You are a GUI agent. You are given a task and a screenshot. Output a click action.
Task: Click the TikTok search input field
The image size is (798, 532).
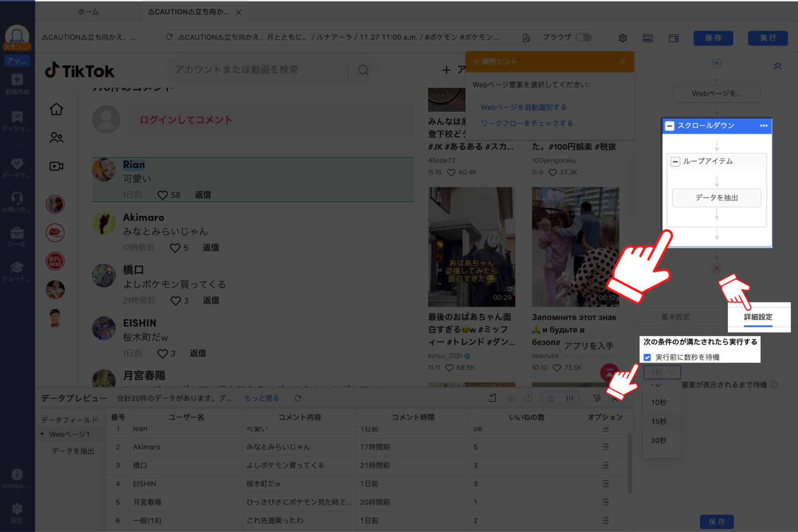(x=258, y=70)
